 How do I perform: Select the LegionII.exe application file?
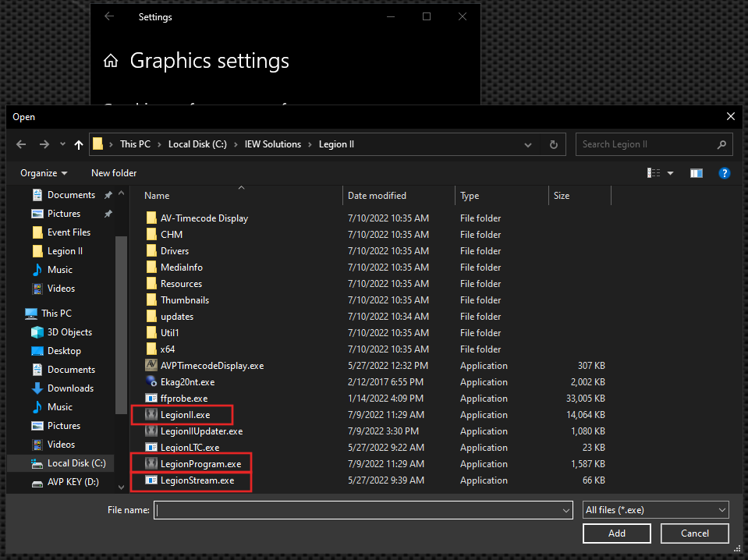click(185, 415)
